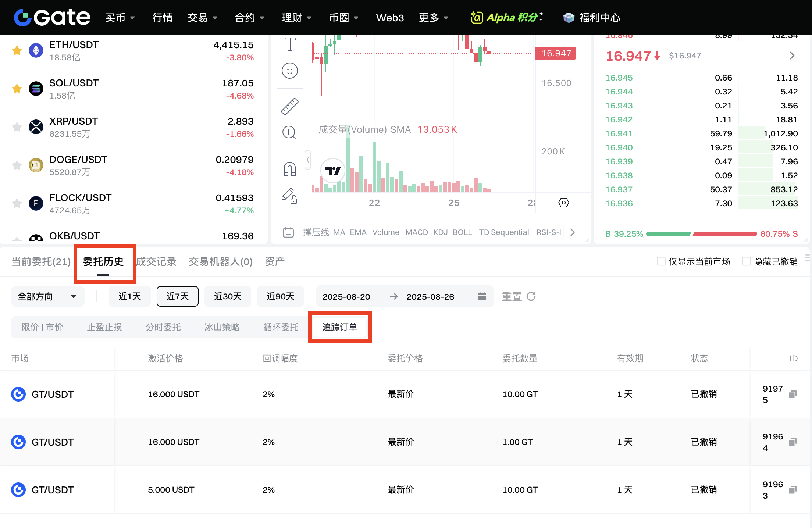This screenshot has width=812, height=528.
Task: Open the 全部方向 dropdown
Action: [x=47, y=296]
